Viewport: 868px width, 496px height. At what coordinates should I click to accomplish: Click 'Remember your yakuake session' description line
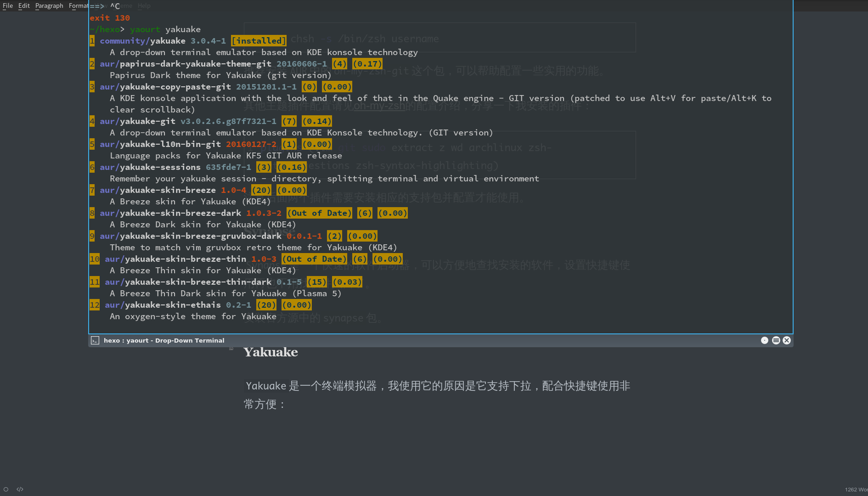[324, 179]
